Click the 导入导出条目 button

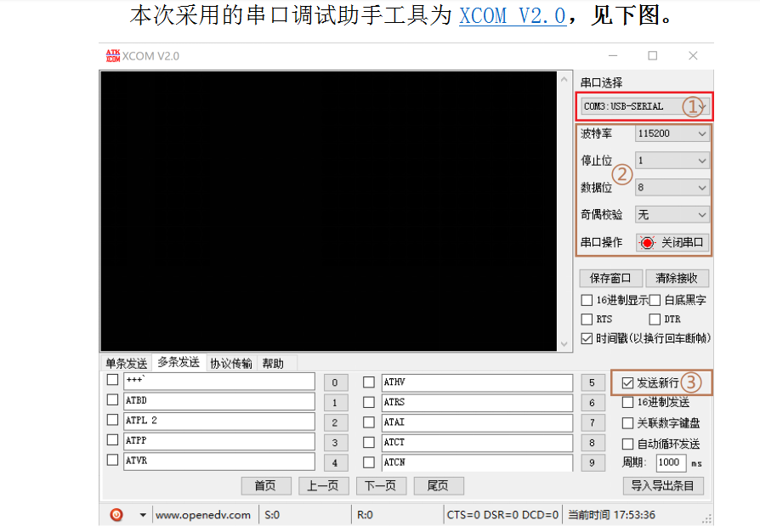(662, 485)
